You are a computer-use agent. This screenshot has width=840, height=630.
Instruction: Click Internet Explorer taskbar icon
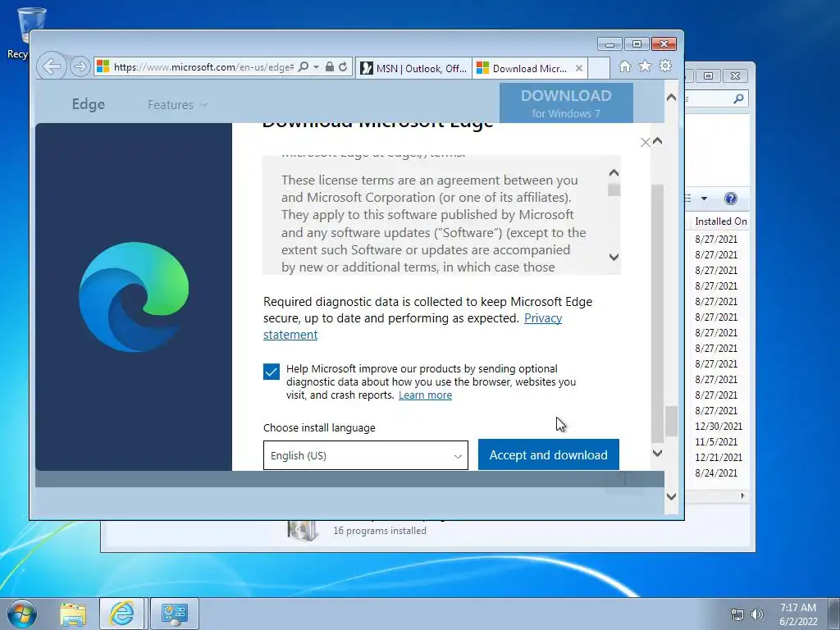[x=122, y=614]
